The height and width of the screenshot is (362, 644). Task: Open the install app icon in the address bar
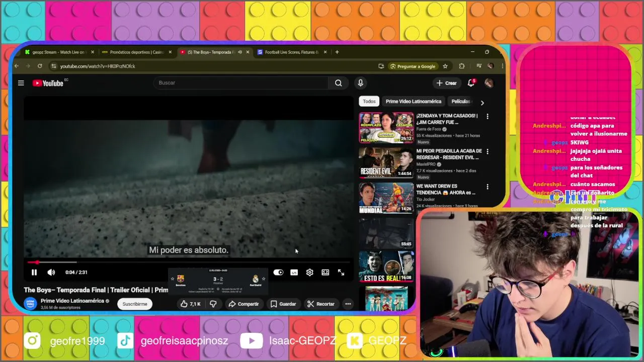pyautogui.click(x=381, y=66)
